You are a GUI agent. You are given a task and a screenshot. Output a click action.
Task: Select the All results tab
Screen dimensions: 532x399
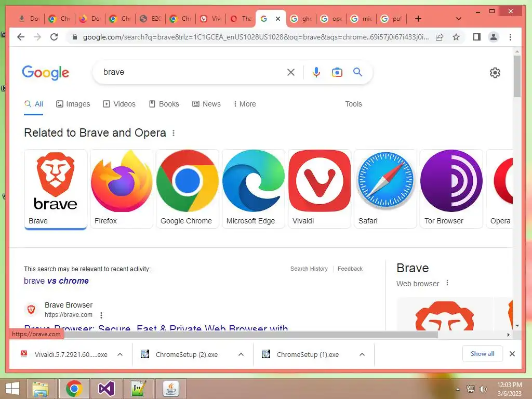[x=34, y=104]
